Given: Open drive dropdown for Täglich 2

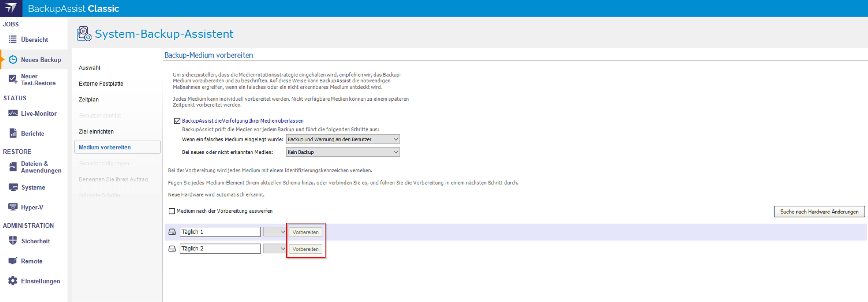Looking at the screenshot, I should [275, 249].
